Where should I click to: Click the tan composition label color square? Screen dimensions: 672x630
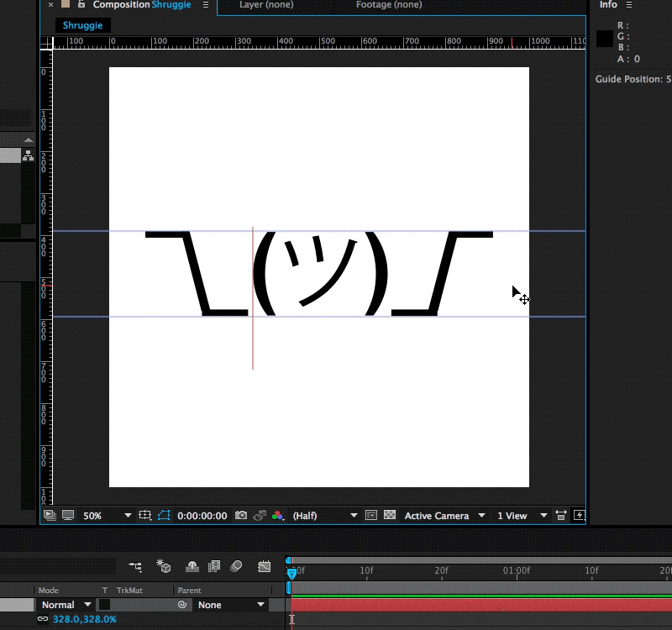[x=66, y=4]
